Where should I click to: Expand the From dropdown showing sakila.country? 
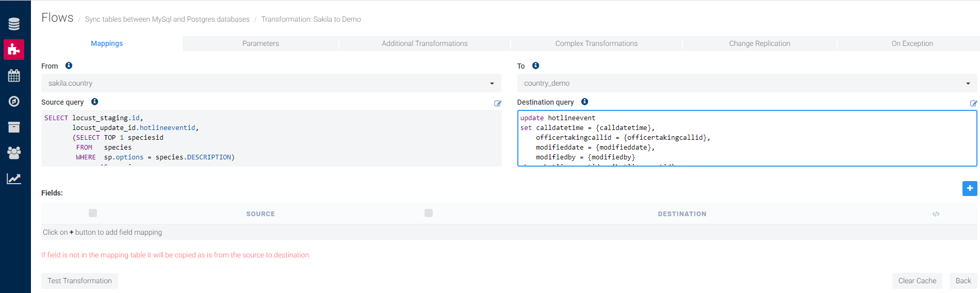click(x=271, y=83)
